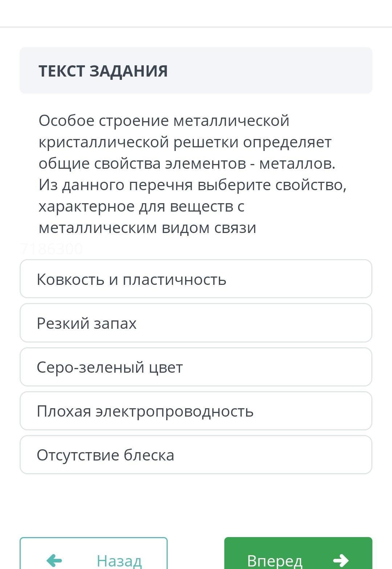
Task: Select answer Ковкость и пластичность
Action: (x=196, y=279)
